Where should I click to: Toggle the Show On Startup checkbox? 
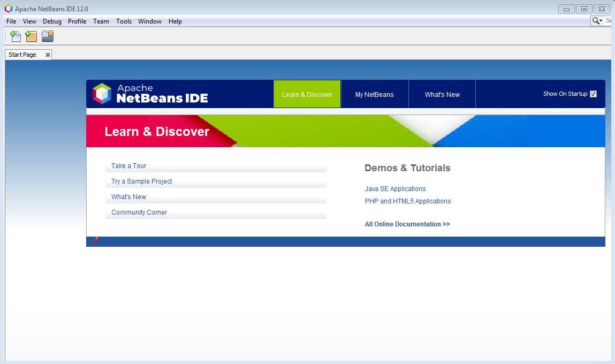coord(594,94)
